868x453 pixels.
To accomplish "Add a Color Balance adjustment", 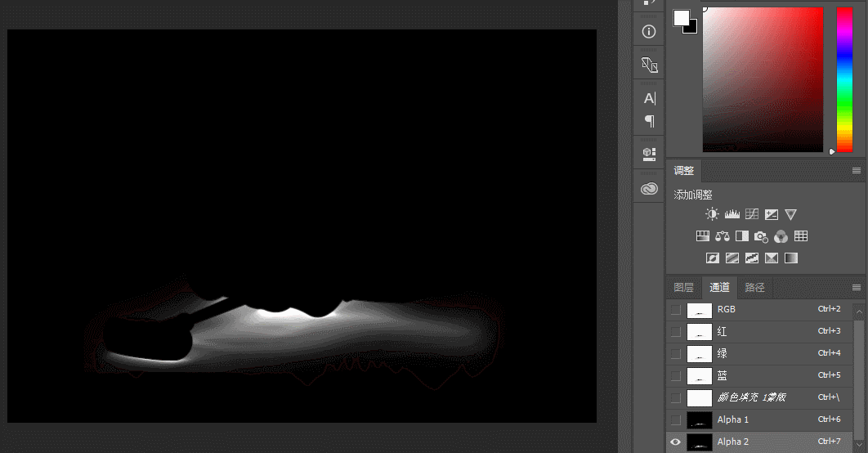I will [x=723, y=236].
